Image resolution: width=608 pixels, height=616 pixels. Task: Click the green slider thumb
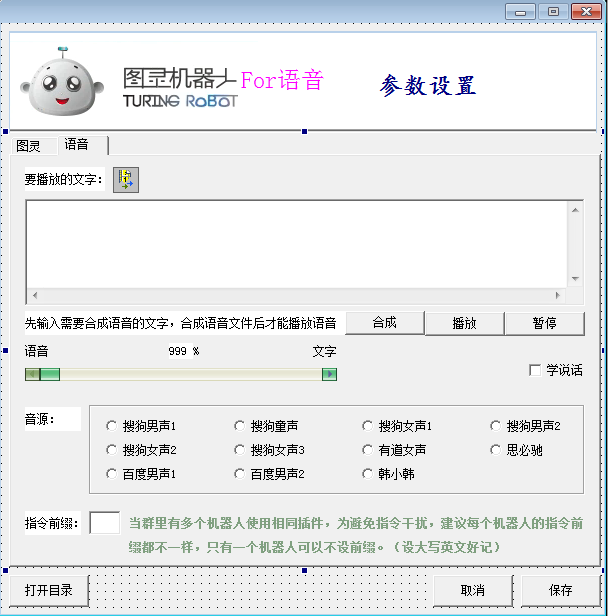(50, 374)
